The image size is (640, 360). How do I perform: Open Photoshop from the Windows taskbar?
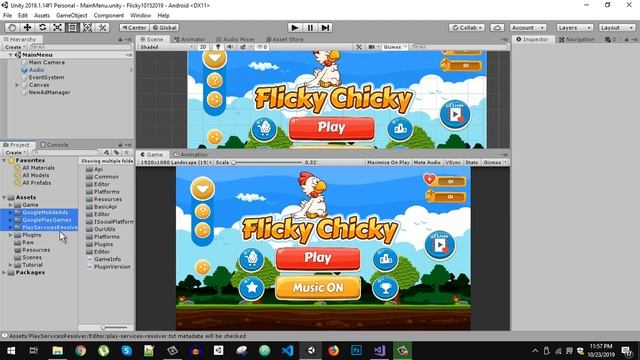click(x=356, y=350)
